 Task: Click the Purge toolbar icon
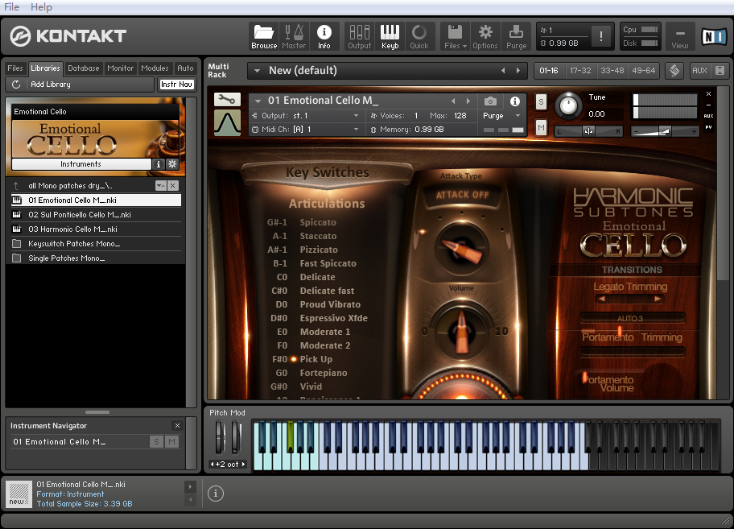[x=516, y=37]
